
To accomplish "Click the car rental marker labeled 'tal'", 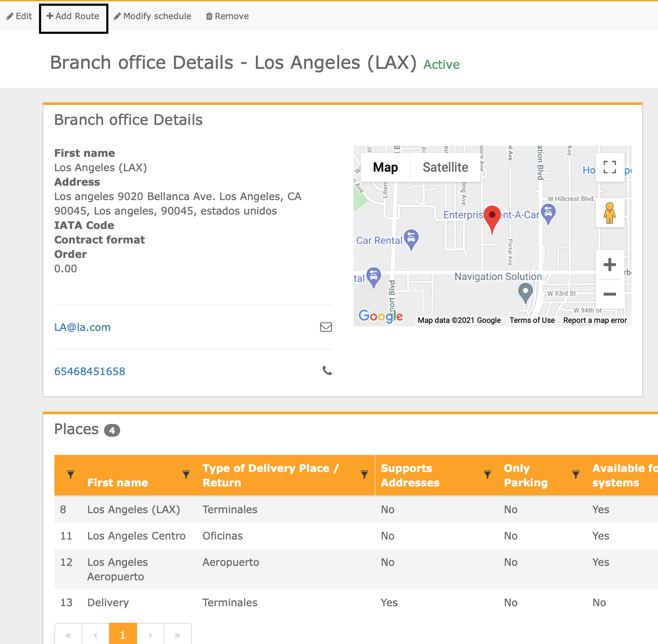I will [374, 278].
